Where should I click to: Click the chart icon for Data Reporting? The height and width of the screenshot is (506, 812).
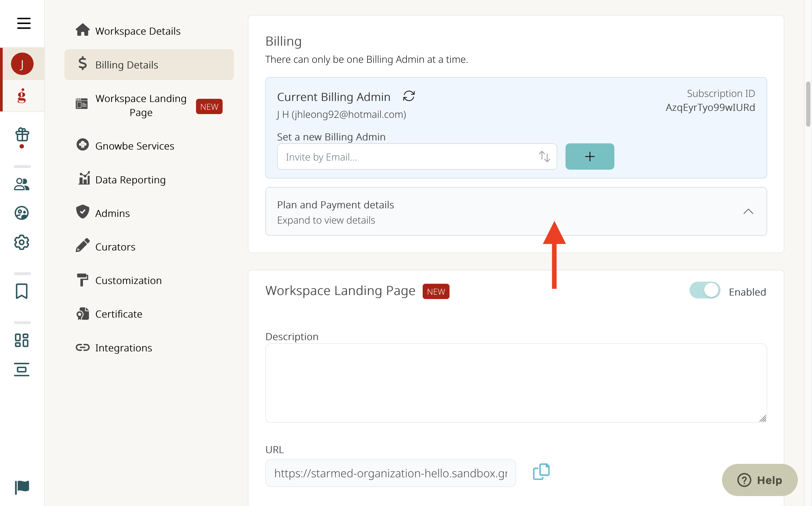(84, 178)
